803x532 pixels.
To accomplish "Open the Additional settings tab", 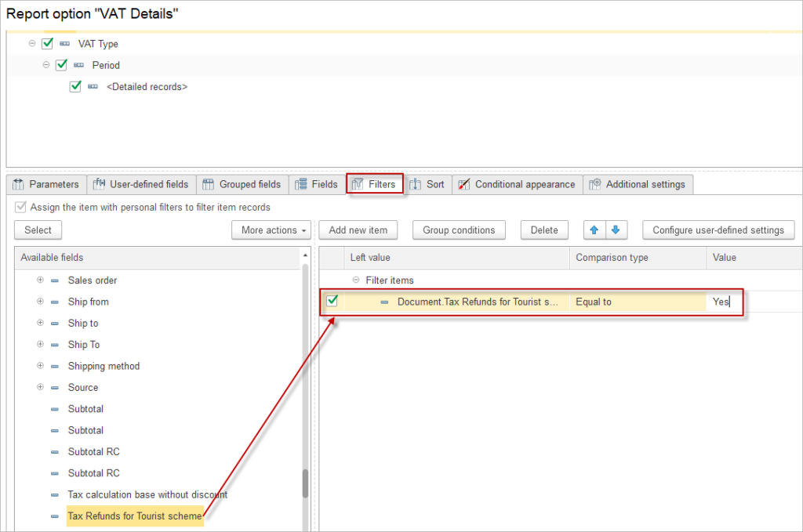I will [638, 185].
